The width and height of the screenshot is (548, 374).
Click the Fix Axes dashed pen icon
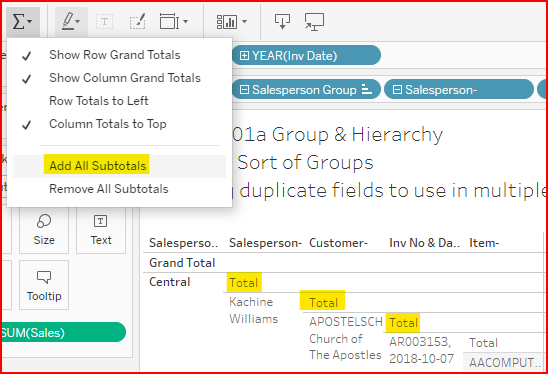point(138,22)
